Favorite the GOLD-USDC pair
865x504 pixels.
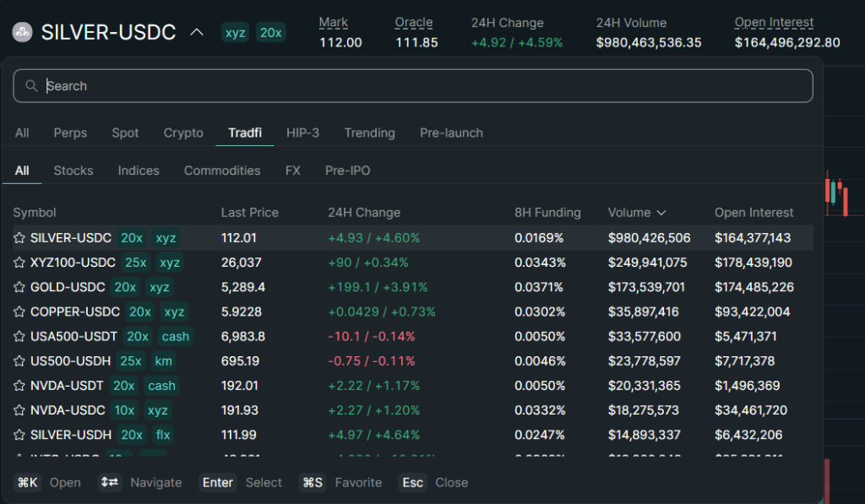point(19,287)
